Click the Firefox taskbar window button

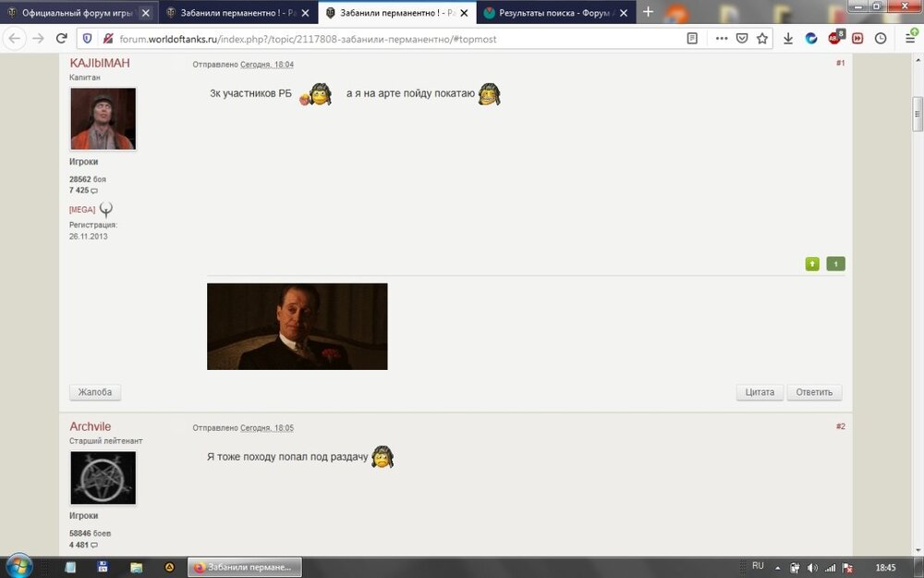tap(245, 568)
